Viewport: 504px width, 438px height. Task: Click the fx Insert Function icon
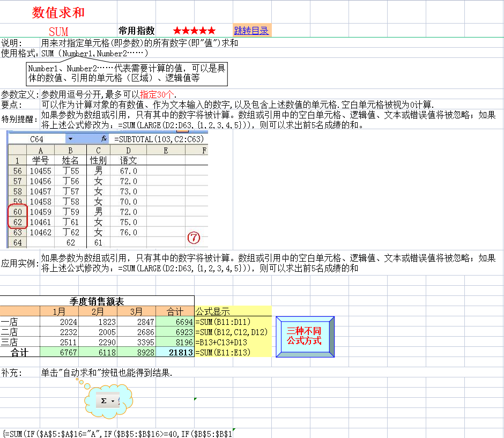(104, 138)
